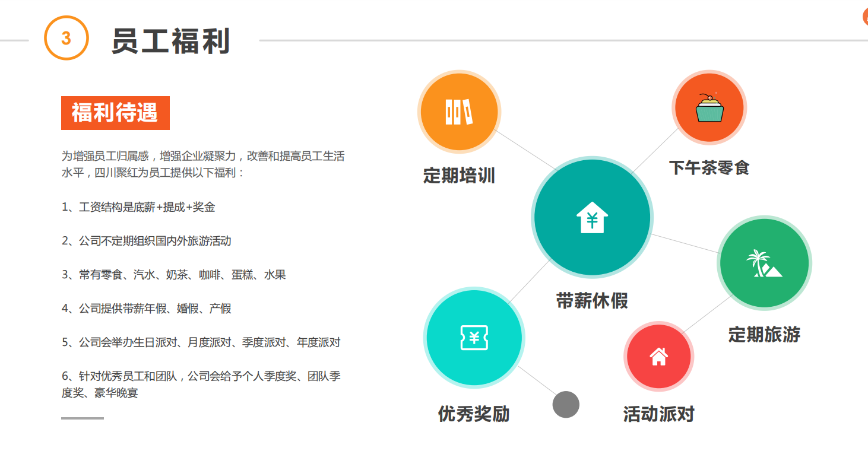This screenshot has height=467, width=868.
Task: Select item 4 about 带薪年假 paid leave
Action: [146, 309]
